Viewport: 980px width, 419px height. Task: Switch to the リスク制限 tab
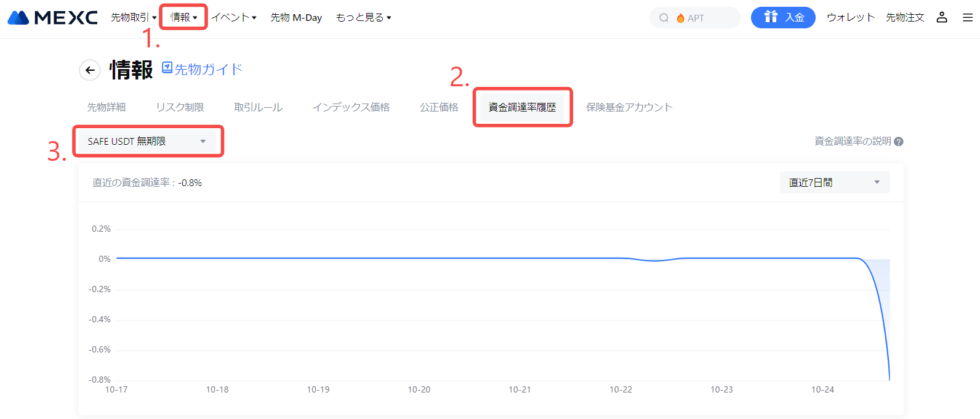coord(180,107)
